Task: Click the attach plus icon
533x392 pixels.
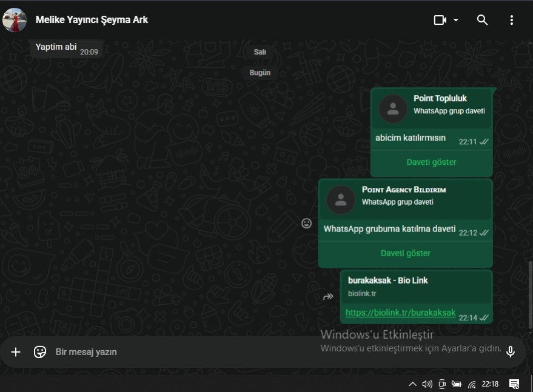Action: 16,352
